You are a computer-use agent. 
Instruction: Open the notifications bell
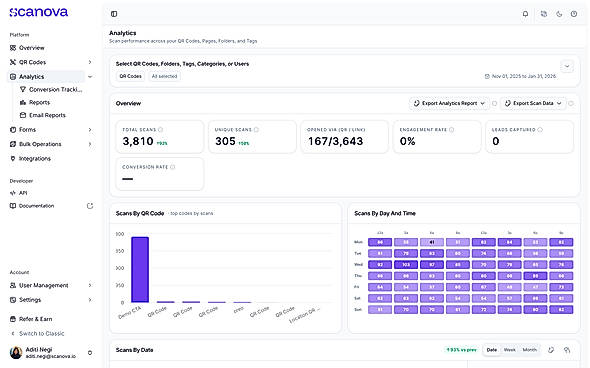[x=525, y=14]
